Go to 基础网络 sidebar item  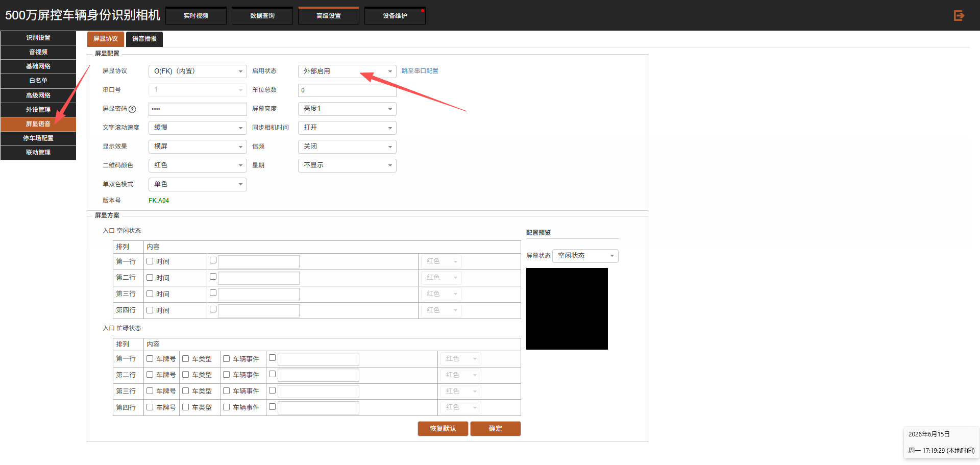coord(38,66)
